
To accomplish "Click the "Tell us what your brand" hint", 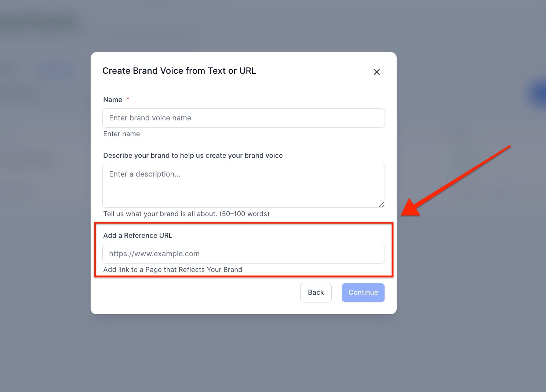I will click(x=186, y=214).
